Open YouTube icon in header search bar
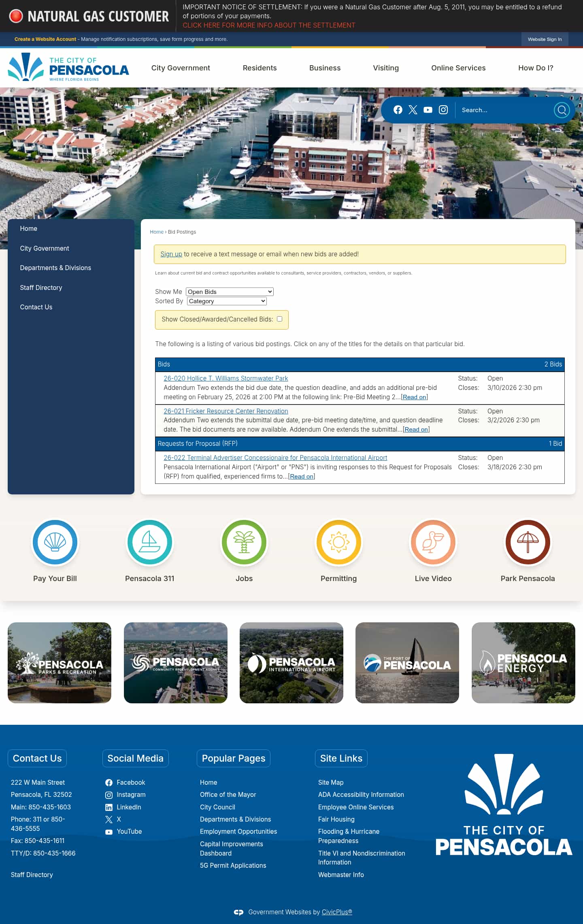 pyautogui.click(x=428, y=110)
